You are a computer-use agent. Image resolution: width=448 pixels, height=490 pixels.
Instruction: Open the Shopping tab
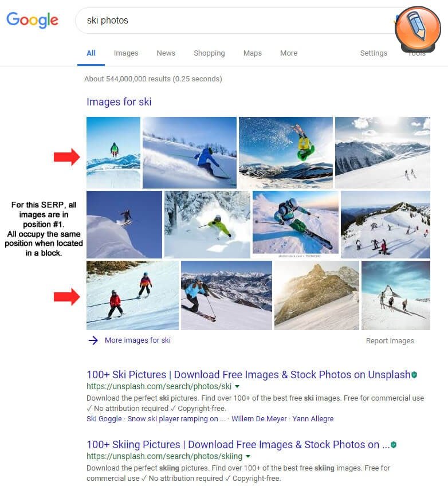click(209, 53)
